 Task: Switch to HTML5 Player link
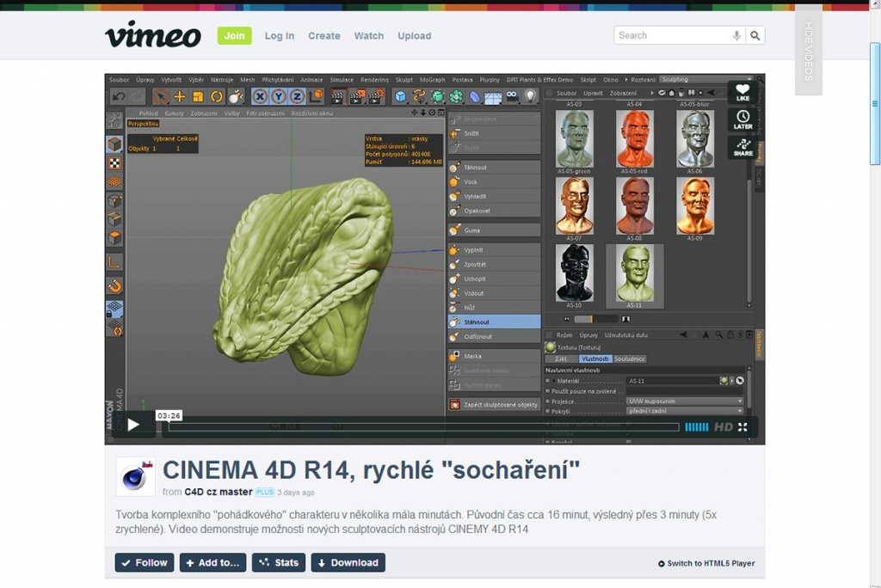click(x=706, y=563)
